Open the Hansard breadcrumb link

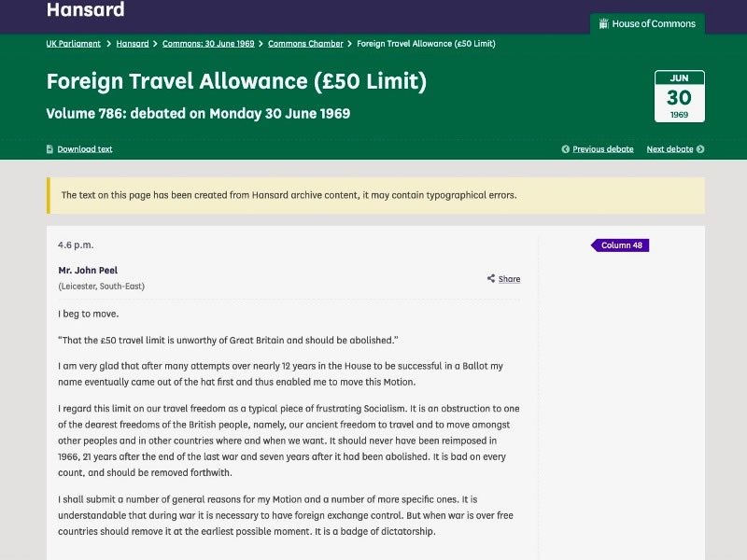(133, 44)
